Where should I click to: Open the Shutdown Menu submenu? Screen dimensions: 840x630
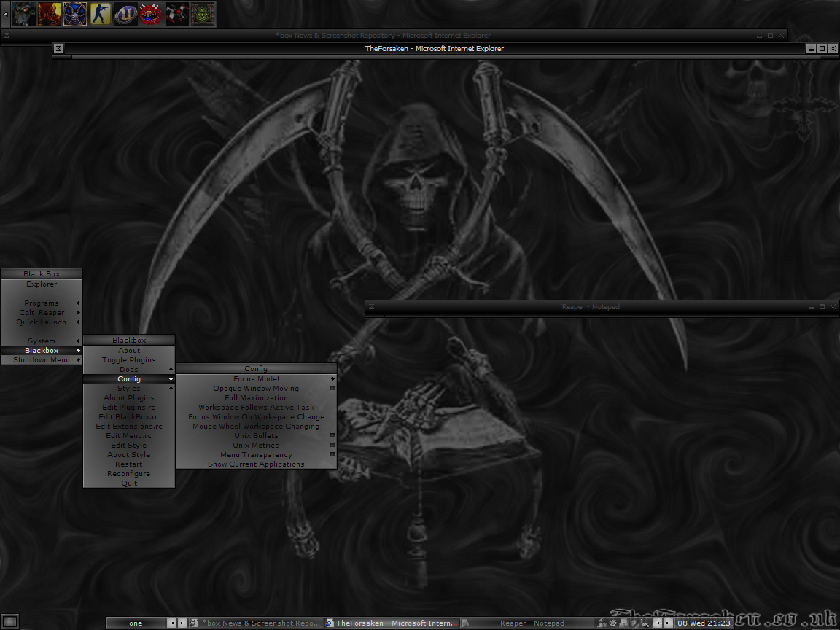pyautogui.click(x=42, y=360)
